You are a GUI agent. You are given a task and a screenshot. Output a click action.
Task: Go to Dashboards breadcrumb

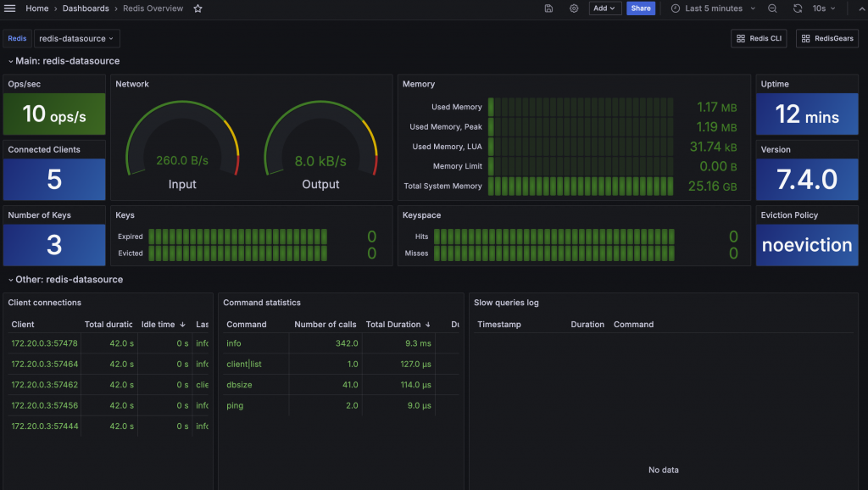(86, 8)
